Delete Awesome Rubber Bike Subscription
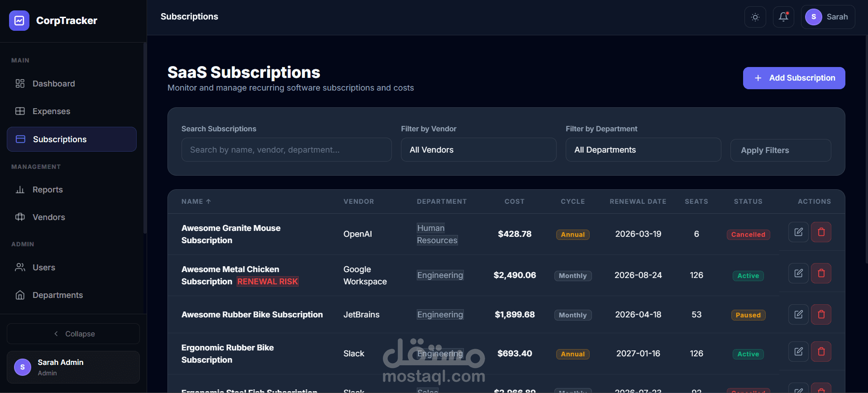 pyautogui.click(x=821, y=314)
